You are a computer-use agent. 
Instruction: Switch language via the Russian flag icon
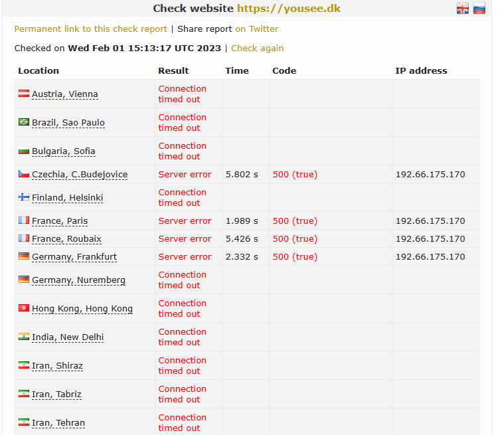479,9
